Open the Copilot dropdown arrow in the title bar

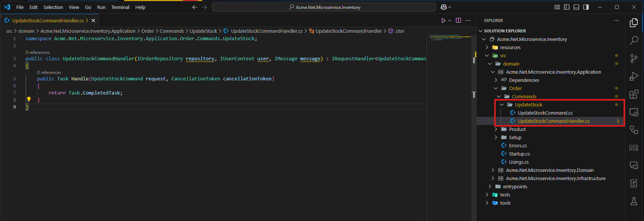point(450,7)
